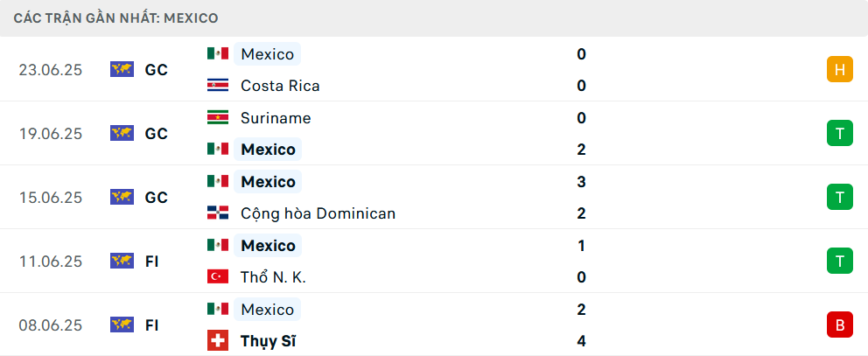
Task: Click green T badge for Suriname match
Action: coord(840,134)
